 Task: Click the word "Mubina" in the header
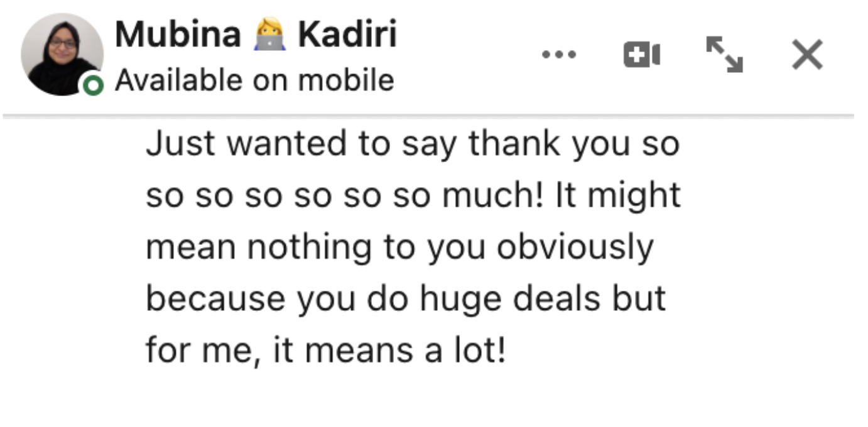(178, 35)
